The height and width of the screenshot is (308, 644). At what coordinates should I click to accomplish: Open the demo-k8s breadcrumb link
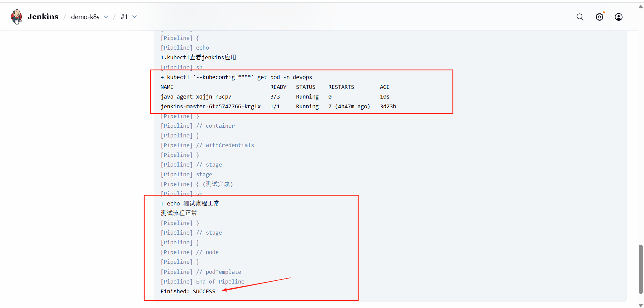pos(85,17)
